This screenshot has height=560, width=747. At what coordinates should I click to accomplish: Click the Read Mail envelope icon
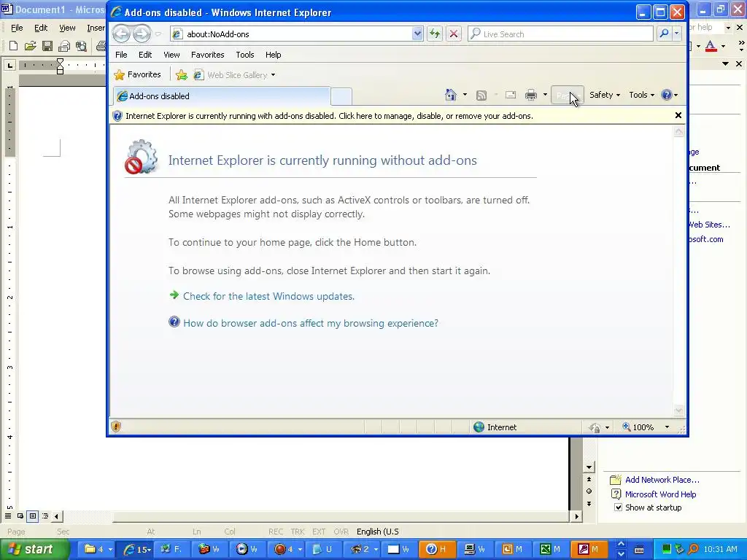[511, 95]
